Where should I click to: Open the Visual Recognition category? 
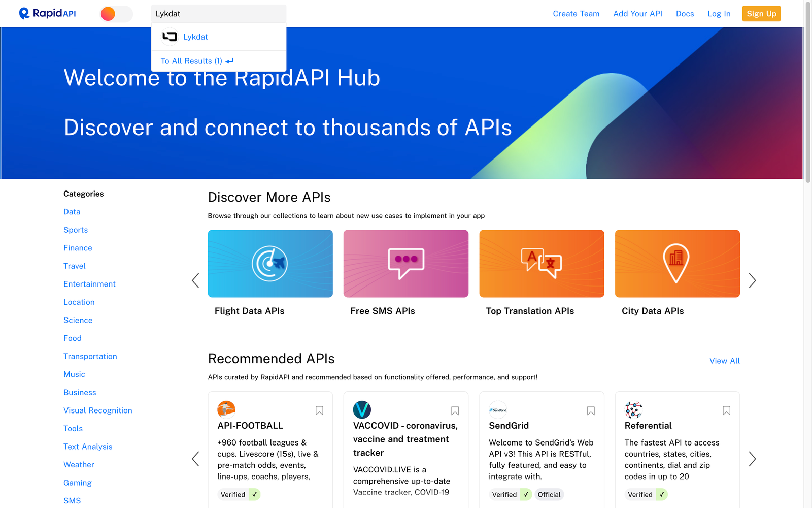pyautogui.click(x=98, y=410)
